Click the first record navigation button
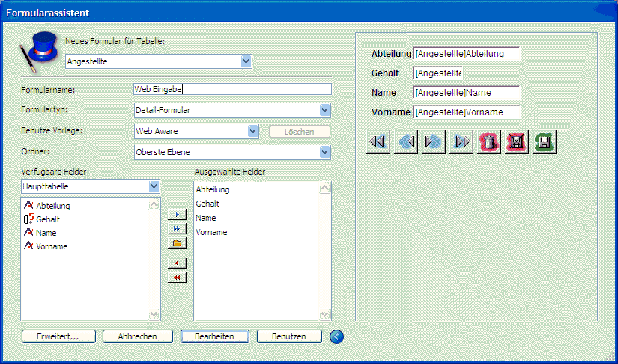 pyautogui.click(x=379, y=141)
